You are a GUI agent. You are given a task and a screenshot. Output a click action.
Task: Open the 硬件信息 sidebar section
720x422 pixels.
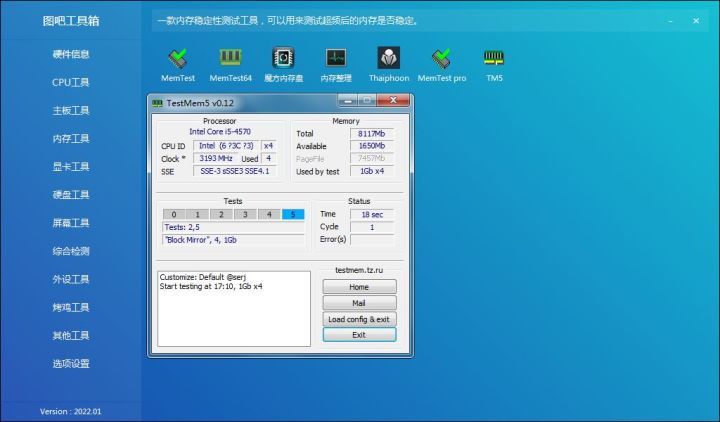[71, 55]
